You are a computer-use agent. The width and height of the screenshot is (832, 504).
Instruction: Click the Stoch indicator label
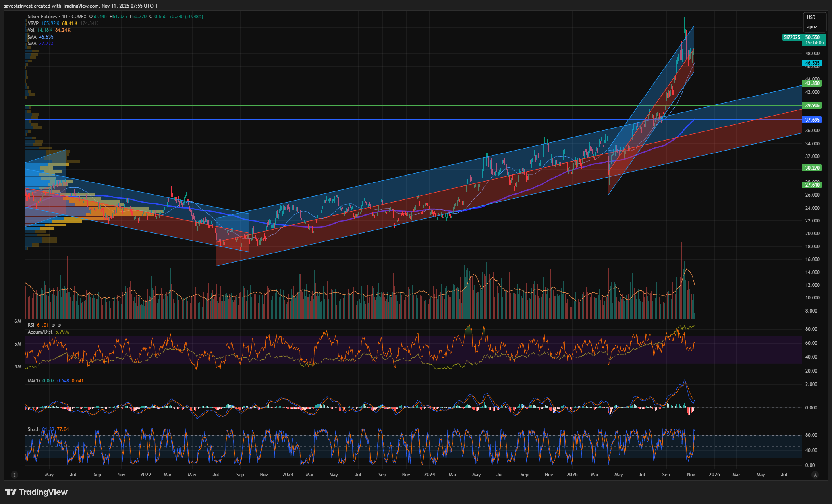[33, 429]
